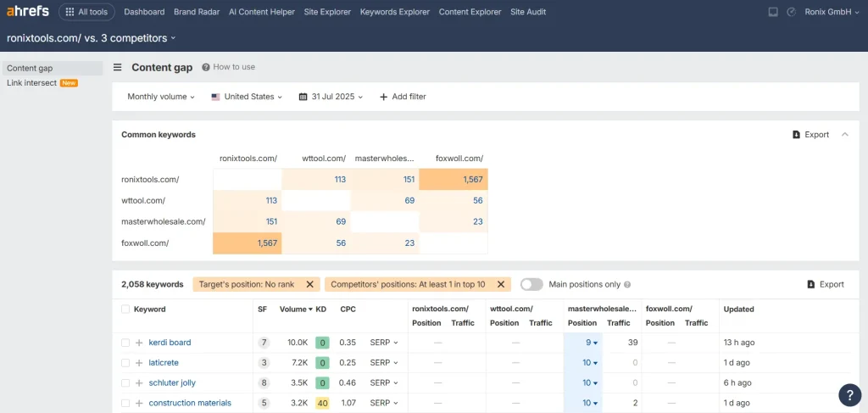
Task: Expand SERP for kerdi board
Action: pos(384,343)
